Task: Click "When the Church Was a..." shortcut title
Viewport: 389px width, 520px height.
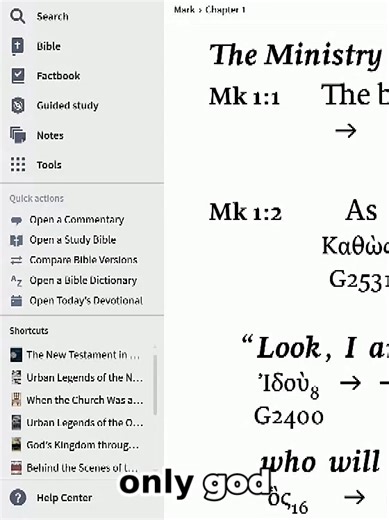Action: pyautogui.click(x=85, y=400)
